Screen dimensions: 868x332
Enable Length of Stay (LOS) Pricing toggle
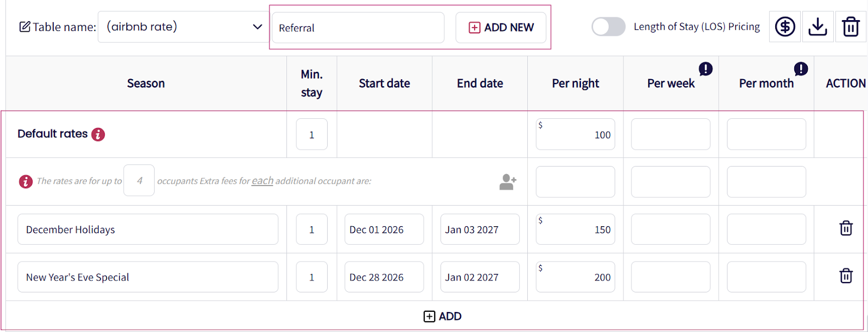tap(608, 27)
